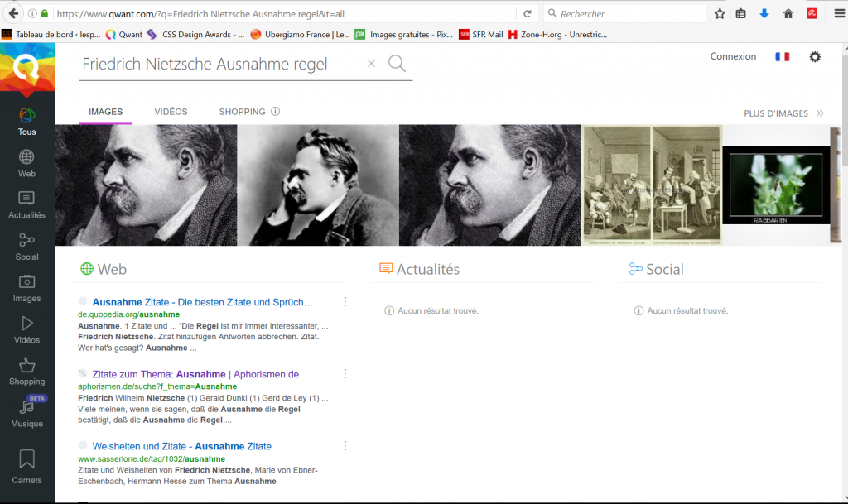The height and width of the screenshot is (504, 848).
Task: Click PLUS D'IMAGES link
Action: pyautogui.click(x=775, y=113)
